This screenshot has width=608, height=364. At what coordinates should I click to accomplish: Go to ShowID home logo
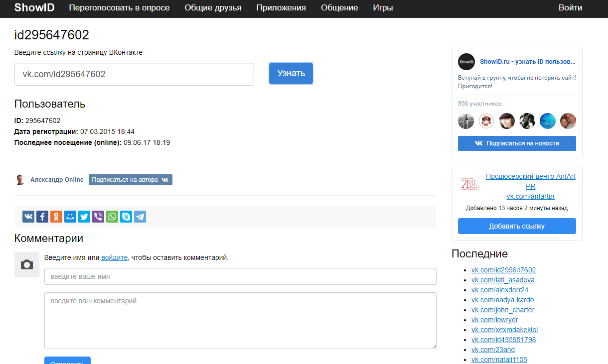click(34, 7)
